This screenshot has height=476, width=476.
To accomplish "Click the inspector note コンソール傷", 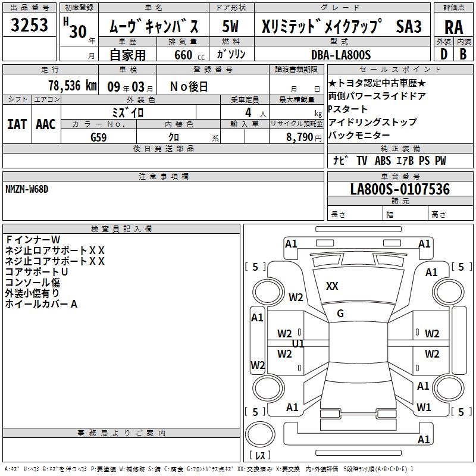I will pos(33,282).
